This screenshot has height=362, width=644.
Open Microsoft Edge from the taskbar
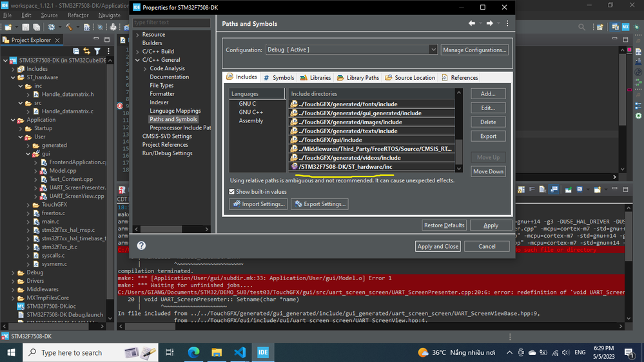click(x=193, y=352)
